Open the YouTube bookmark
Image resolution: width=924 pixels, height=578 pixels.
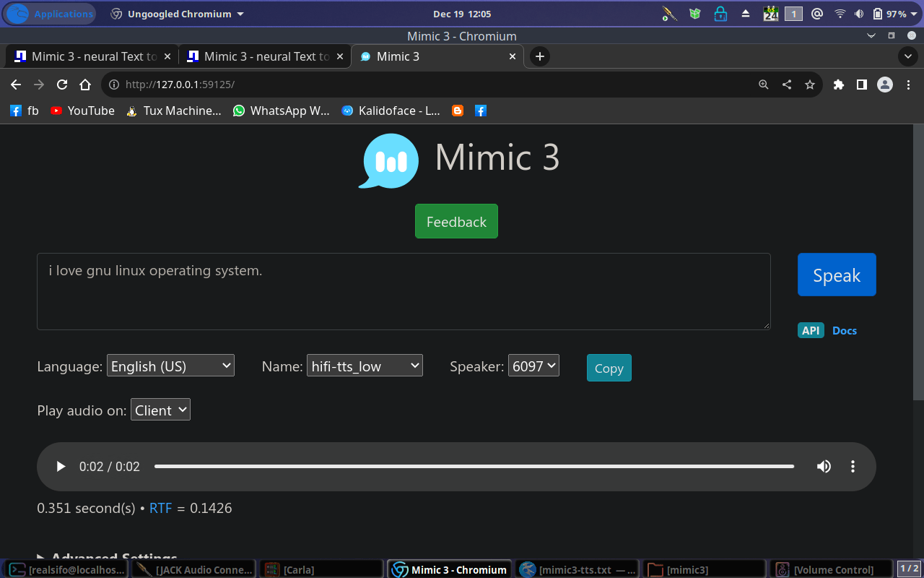(x=82, y=111)
